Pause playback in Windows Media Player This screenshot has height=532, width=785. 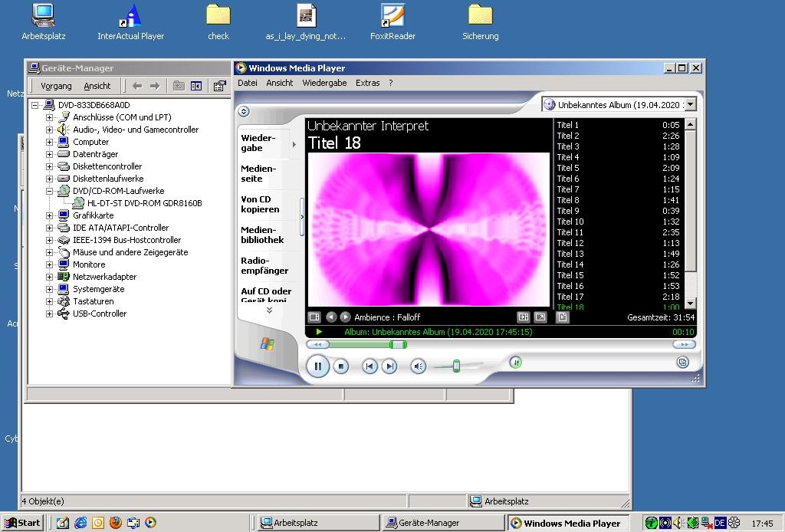318,366
